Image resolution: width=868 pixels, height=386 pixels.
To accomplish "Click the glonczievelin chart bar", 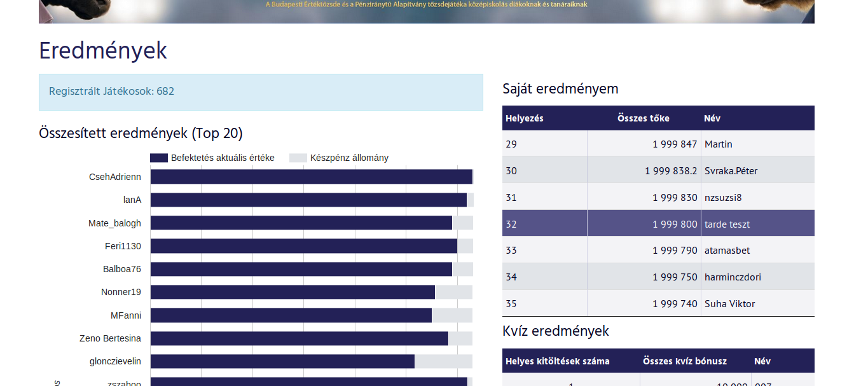I will coord(282,361).
